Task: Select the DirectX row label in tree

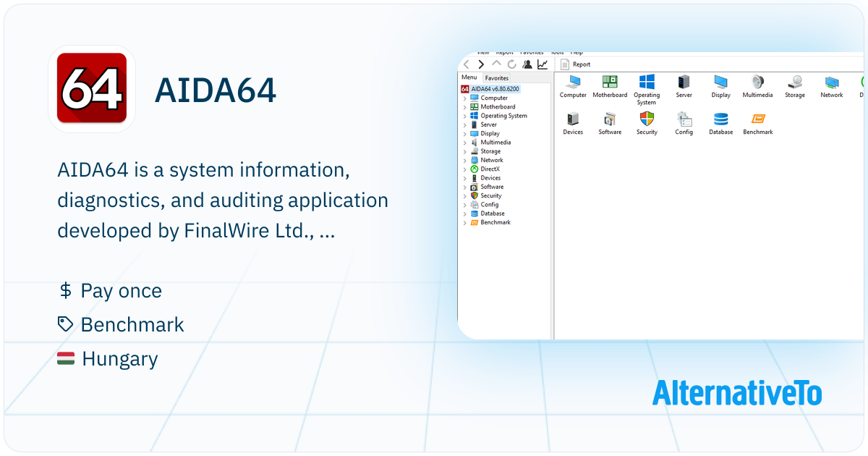Action: pos(490,169)
